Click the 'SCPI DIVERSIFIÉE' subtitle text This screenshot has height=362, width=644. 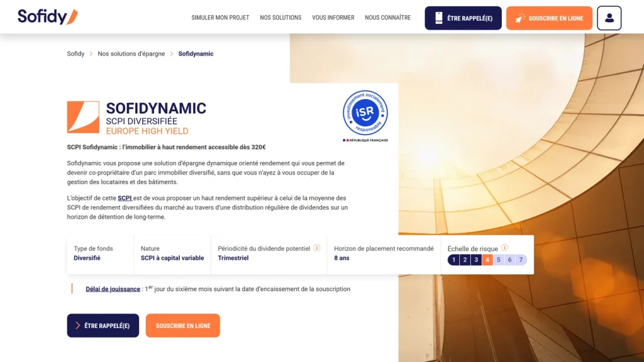click(x=142, y=121)
